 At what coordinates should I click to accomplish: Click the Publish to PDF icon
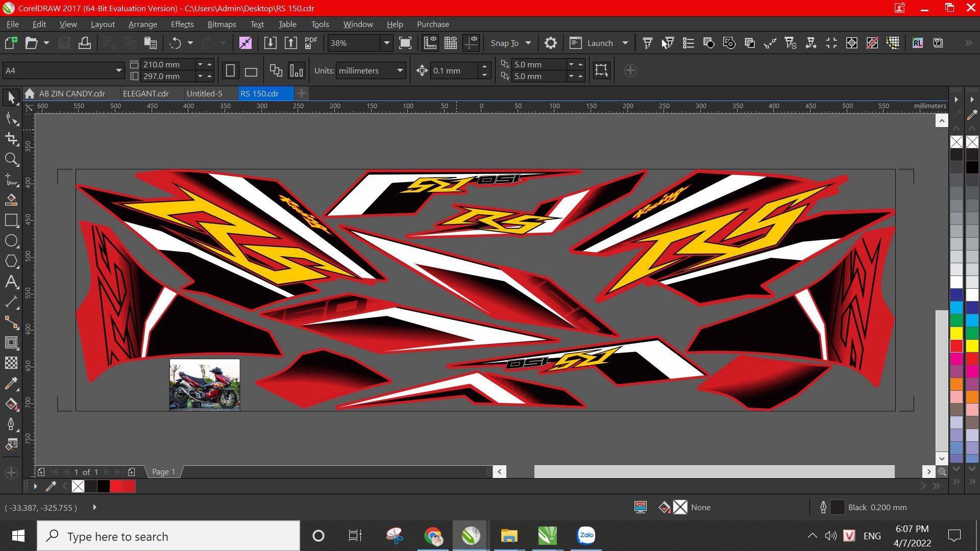(311, 43)
